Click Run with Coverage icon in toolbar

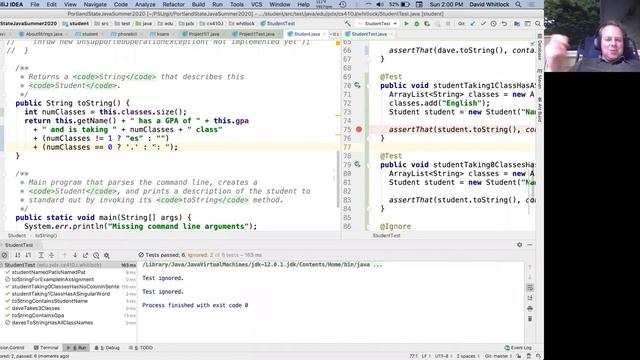[x=427, y=24]
